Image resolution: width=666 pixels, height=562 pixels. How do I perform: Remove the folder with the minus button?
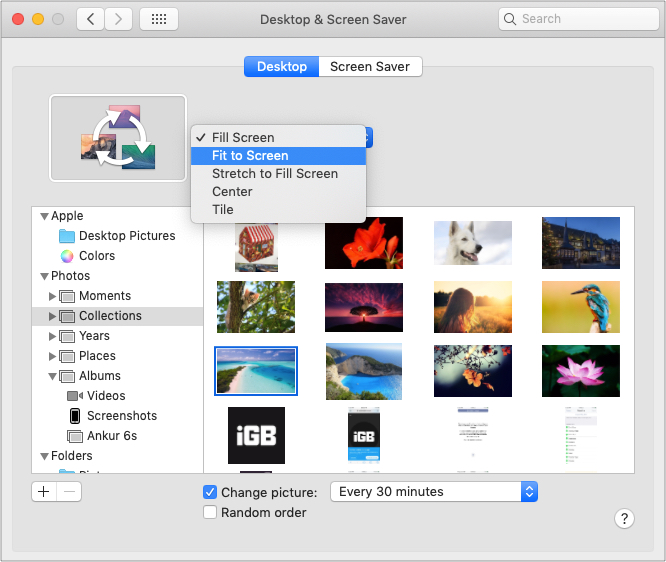(x=69, y=492)
